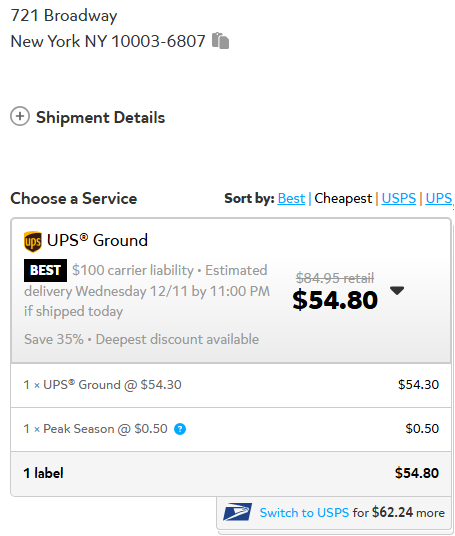Click the USPS eagle logo
455x536 pixels.
pyautogui.click(x=238, y=512)
